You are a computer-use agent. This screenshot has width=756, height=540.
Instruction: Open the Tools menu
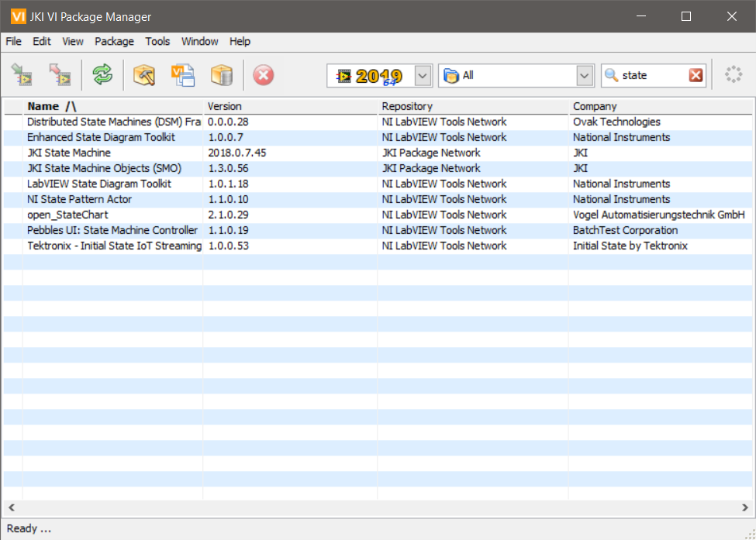pos(157,41)
